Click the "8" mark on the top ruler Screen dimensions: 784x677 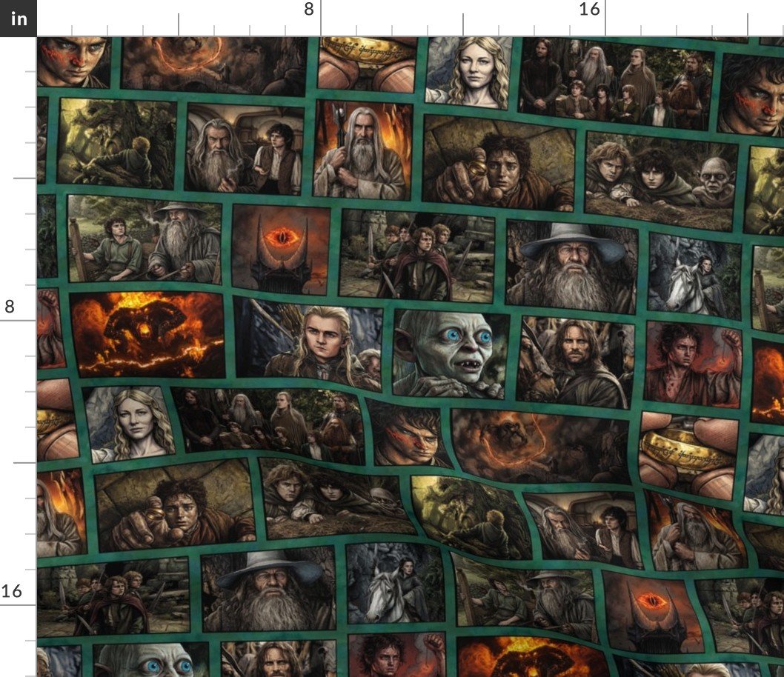pos(309,9)
